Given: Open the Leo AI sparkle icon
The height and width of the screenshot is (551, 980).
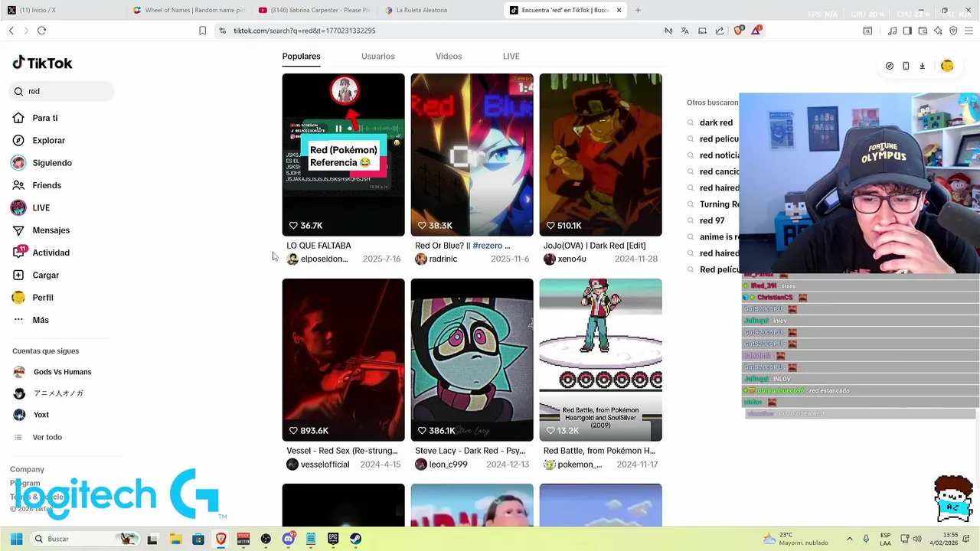Looking at the screenshot, I should pyautogui.click(x=938, y=31).
